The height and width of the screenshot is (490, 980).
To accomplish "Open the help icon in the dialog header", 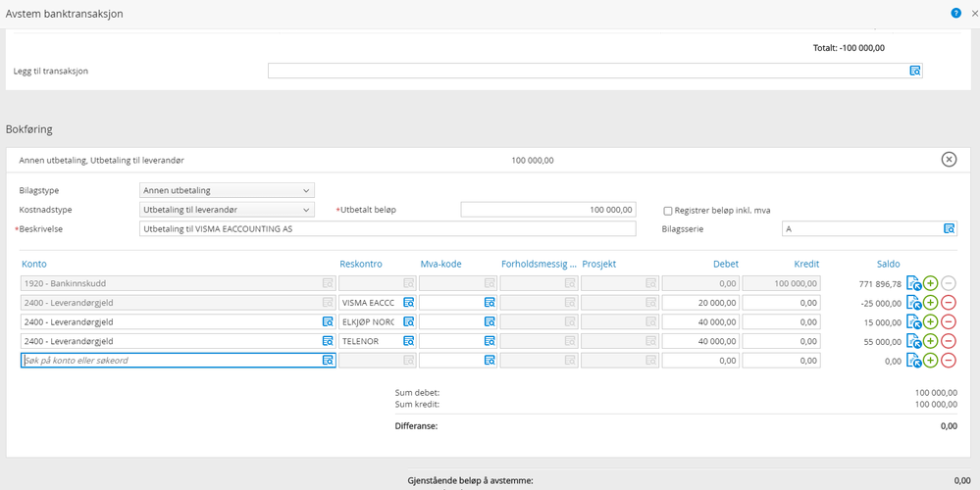I will coord(955,13).
